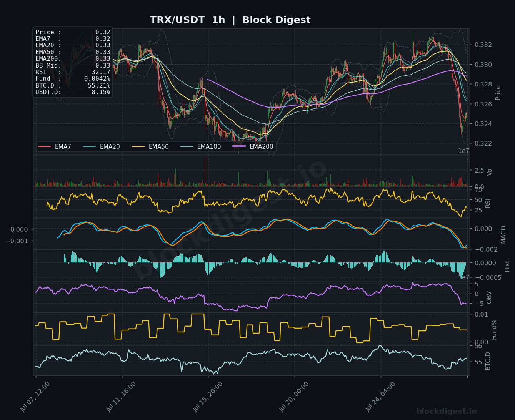
Task: Click the BTC.D 55.21% stat row
Action: coord(73,85)
